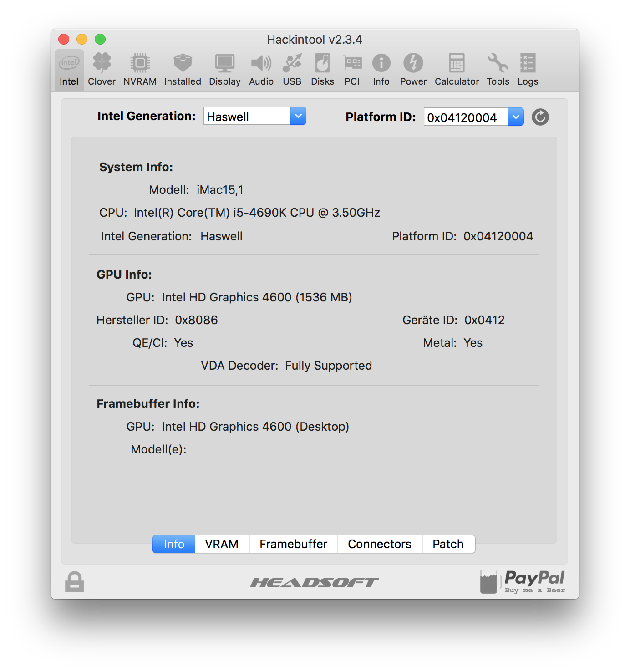Open the Intel toolbar tab
Screen dimensions: 630x672
[x=69, y=70]
